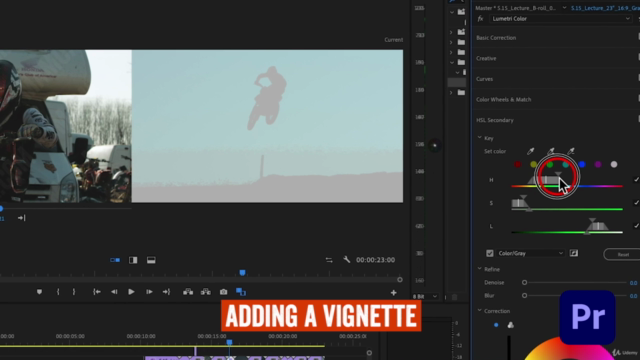Collapse the Key section
This screenshot has width=640, height=360.
click(x=480, y=138)
